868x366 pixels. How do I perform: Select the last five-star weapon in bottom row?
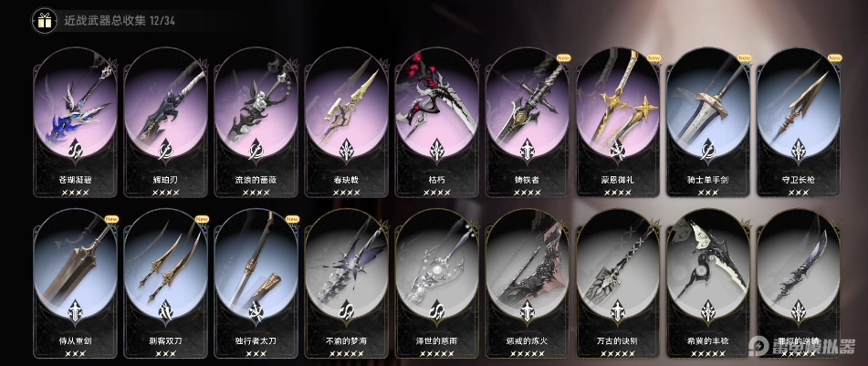pyautogui.click(x=799, y=284)
